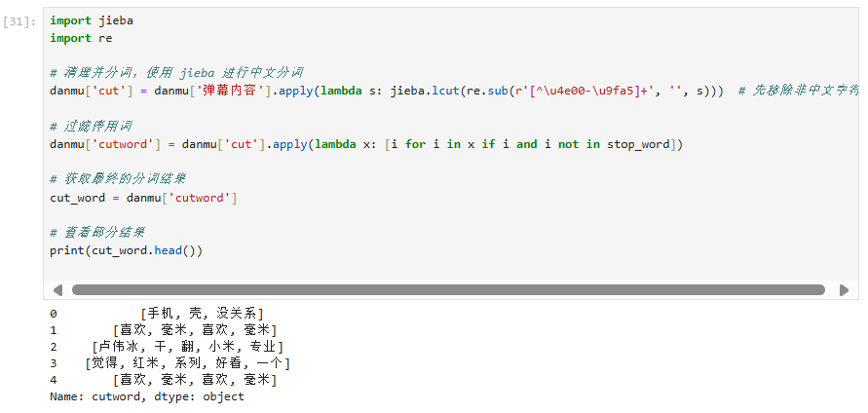Image resolution: width=868 pixels, height=413 pixels.
Task: Place cursor on the 'import jieba' line
Action: tap(92, 20)
